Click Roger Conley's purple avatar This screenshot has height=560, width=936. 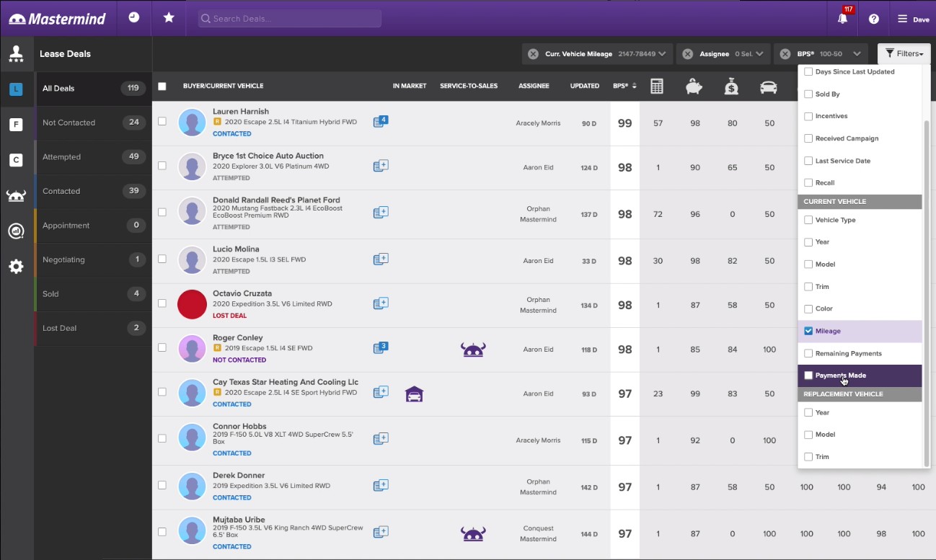click(193, 349)
